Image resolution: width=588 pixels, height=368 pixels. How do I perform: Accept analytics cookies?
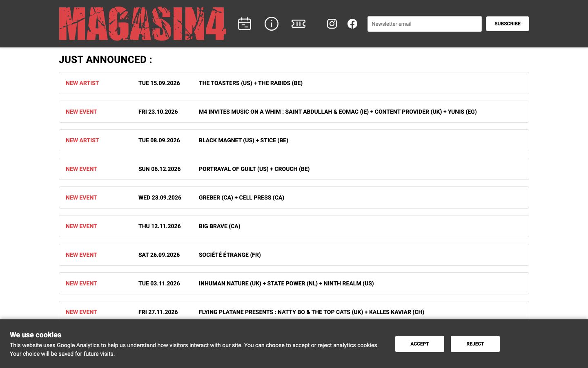(x=419, y=344)
